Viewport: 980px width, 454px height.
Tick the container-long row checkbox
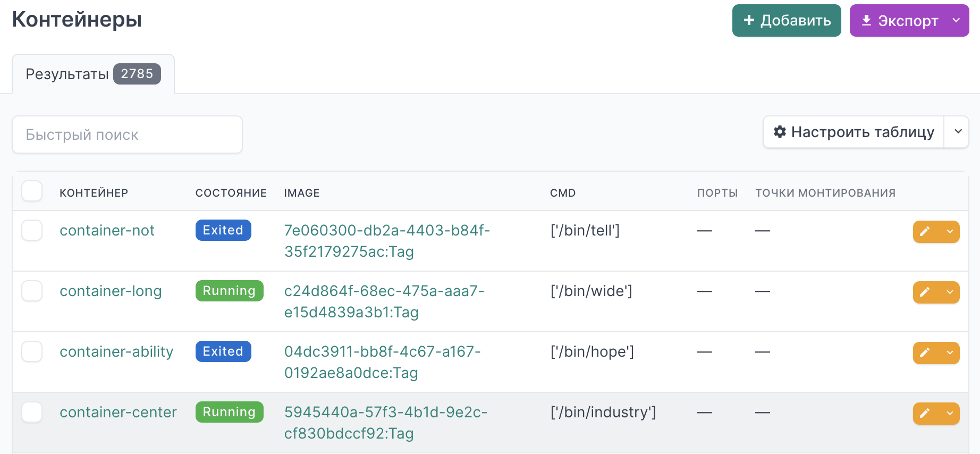pyautogui.click(x=32, y=291)
